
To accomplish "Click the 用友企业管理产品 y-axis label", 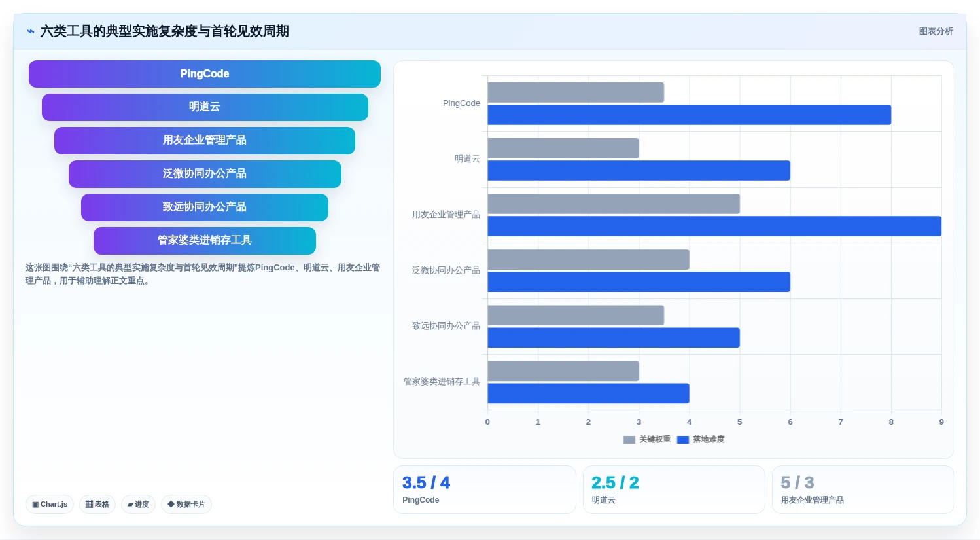I will [x=446, y=215].
